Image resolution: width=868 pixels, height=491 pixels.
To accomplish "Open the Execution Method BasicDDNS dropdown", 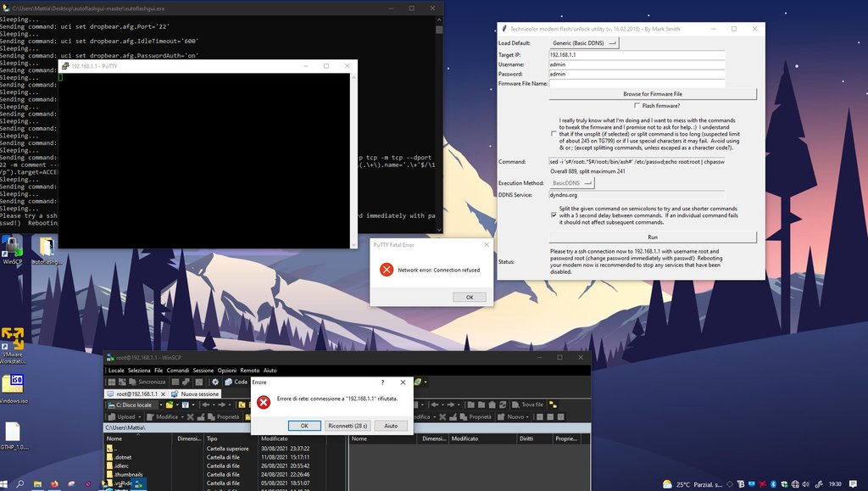I will pos(571,182).
